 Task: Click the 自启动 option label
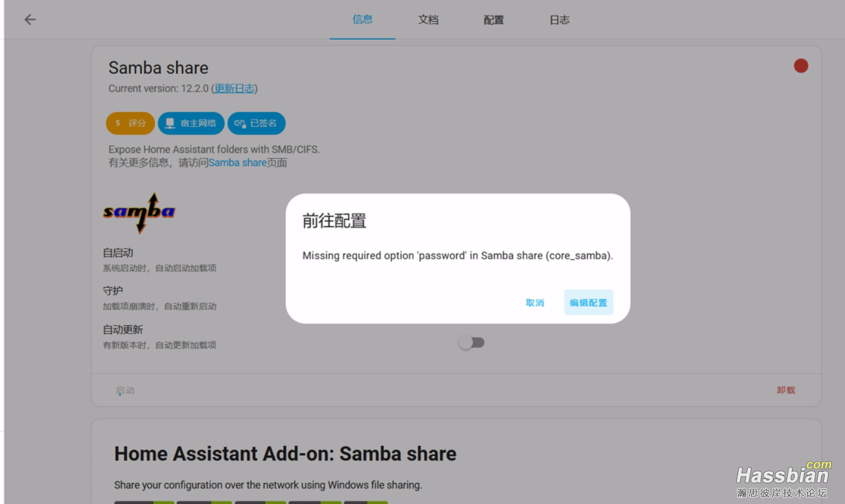[118, 253]
